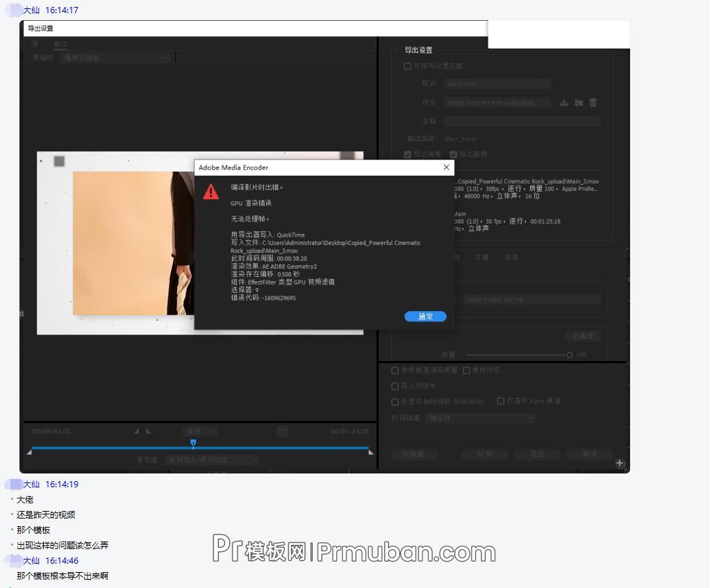Open the Apple ProRes 422 HQ codec dropdown
This screenshot has height=588, width=710.
pyautogui.click(x=531, y=299)
